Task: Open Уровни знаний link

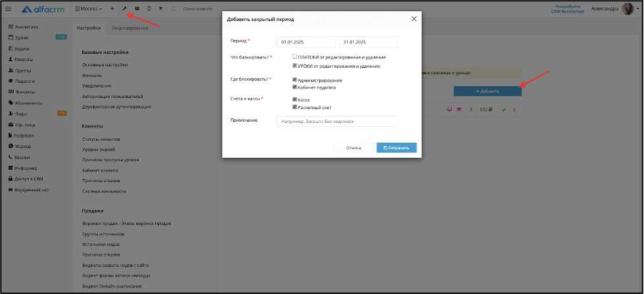Action: click(x=98, y=149)
